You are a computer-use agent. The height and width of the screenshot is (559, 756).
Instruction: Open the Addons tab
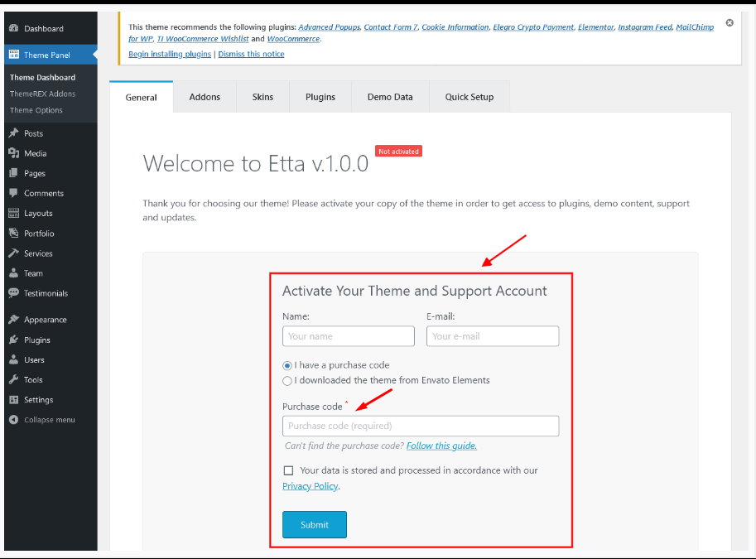pos(205,97)
